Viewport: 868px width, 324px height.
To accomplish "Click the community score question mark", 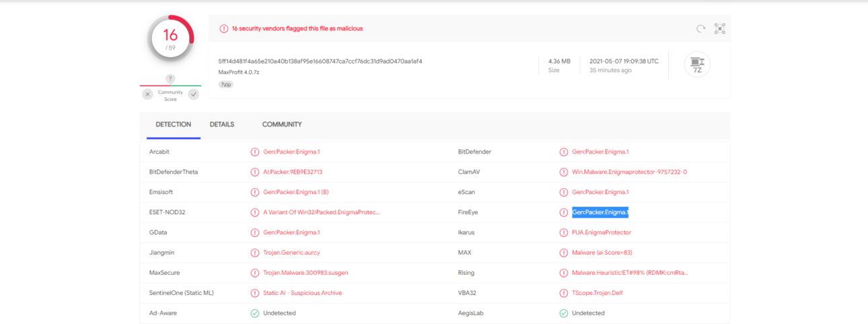I will (170, 79).
